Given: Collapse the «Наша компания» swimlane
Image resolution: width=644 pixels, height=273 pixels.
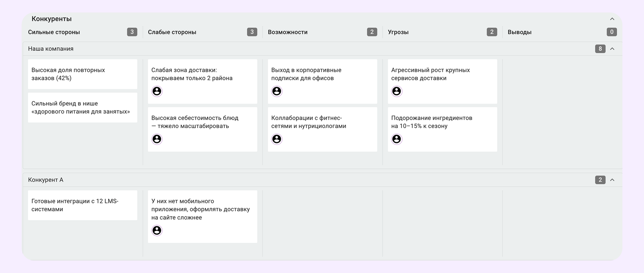Looking at the screenshot, I should [612, 49].
